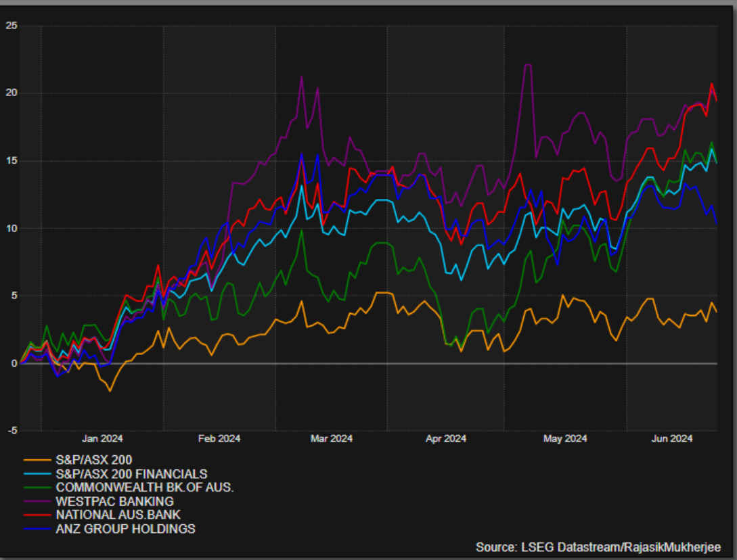737x560 pixels.
Task: Select WESTPAC BANKING legend entry
Action: [114, 501]
